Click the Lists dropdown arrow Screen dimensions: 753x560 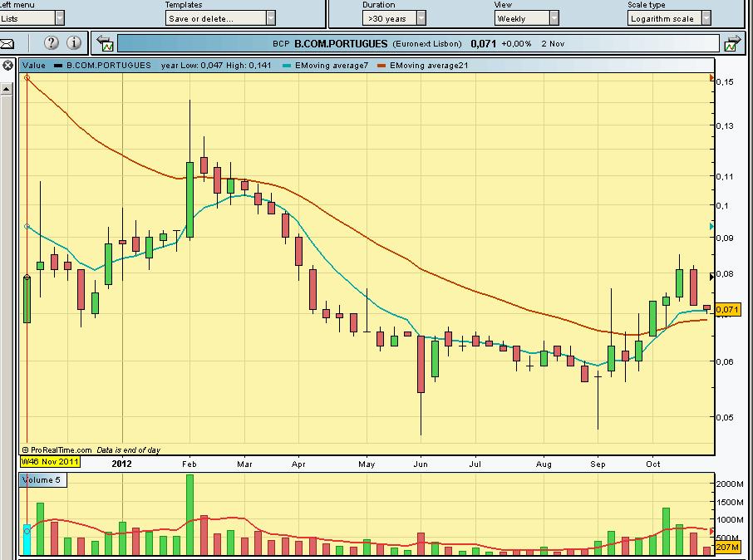tap(60, 19)
